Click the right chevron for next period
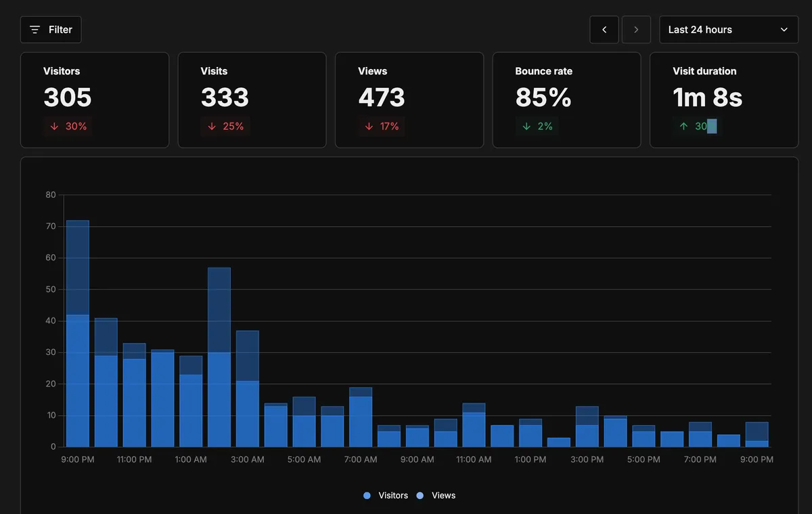 click(x=636, y=29)
